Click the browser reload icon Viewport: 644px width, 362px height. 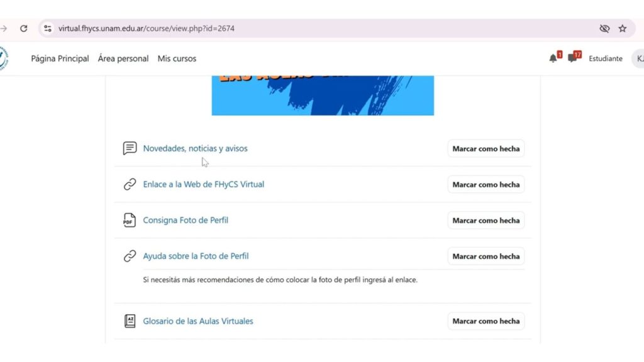coord(24,28)
